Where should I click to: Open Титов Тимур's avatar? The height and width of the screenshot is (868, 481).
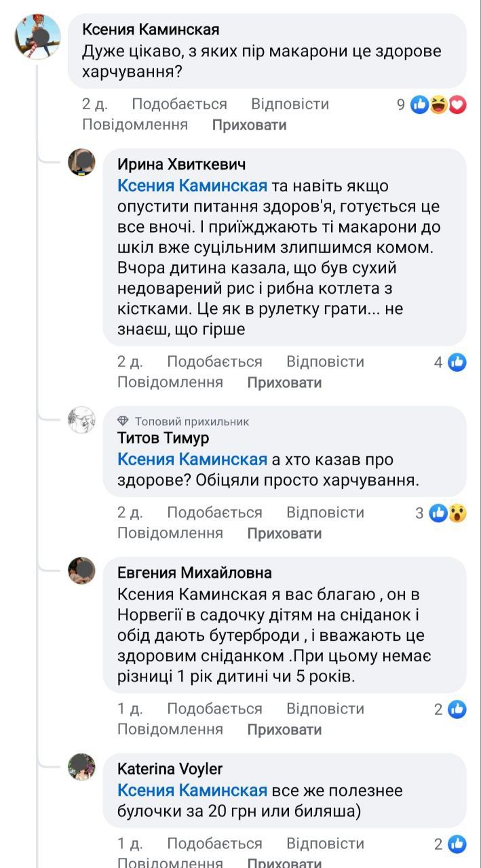point(81,420)
